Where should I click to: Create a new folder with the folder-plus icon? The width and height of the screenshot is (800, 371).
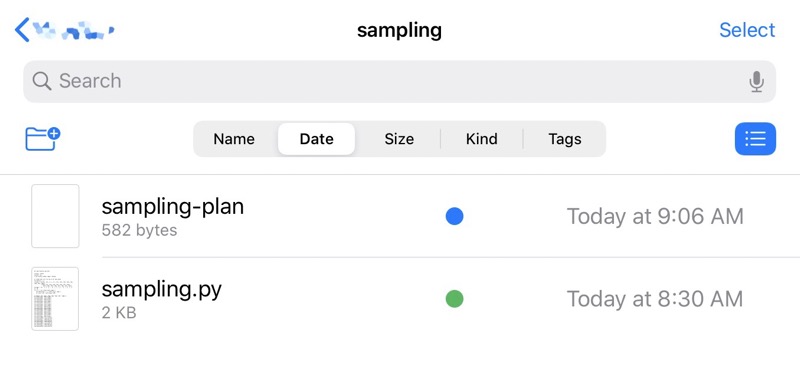(43, 139)
